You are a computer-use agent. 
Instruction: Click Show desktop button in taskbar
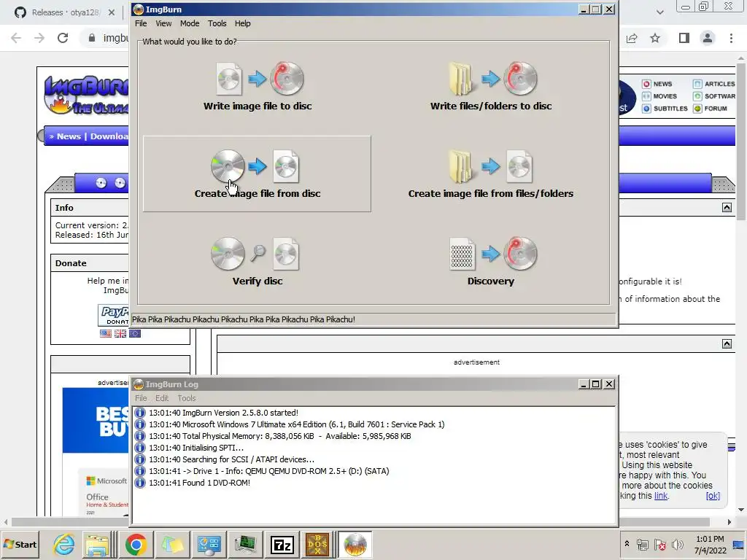pyautogui.click(x=740, y=544)
